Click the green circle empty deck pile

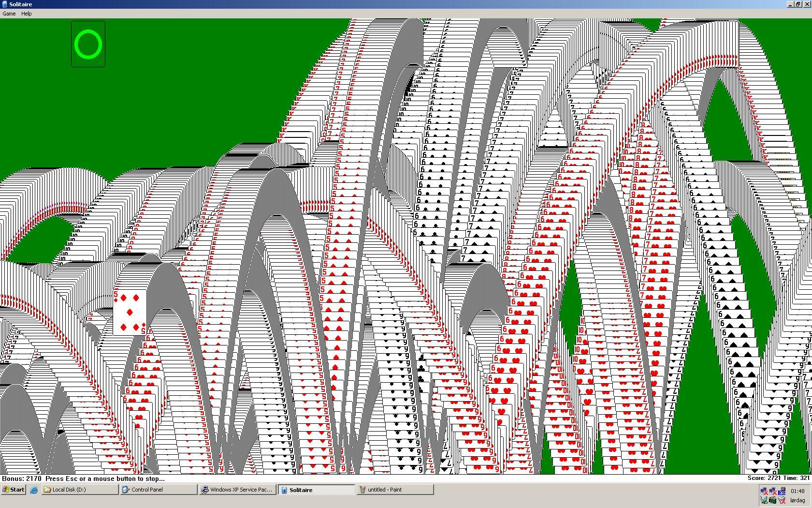pos(88,44)
